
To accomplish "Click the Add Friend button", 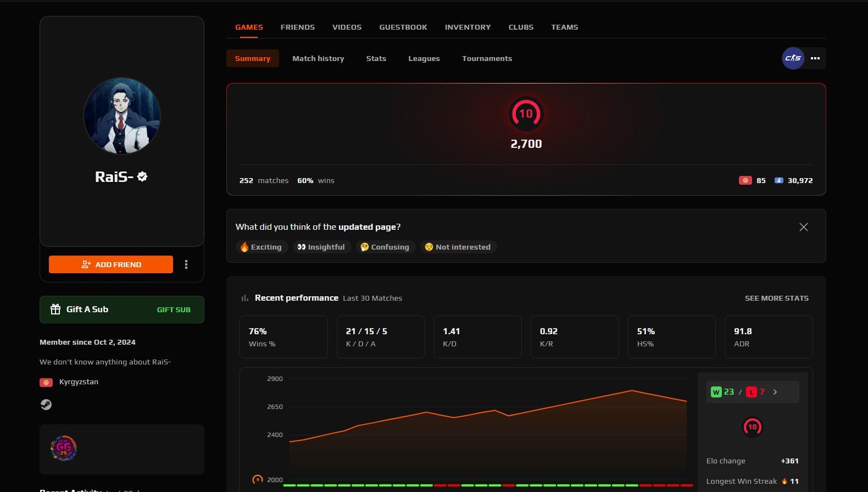I will coord(111,264).
